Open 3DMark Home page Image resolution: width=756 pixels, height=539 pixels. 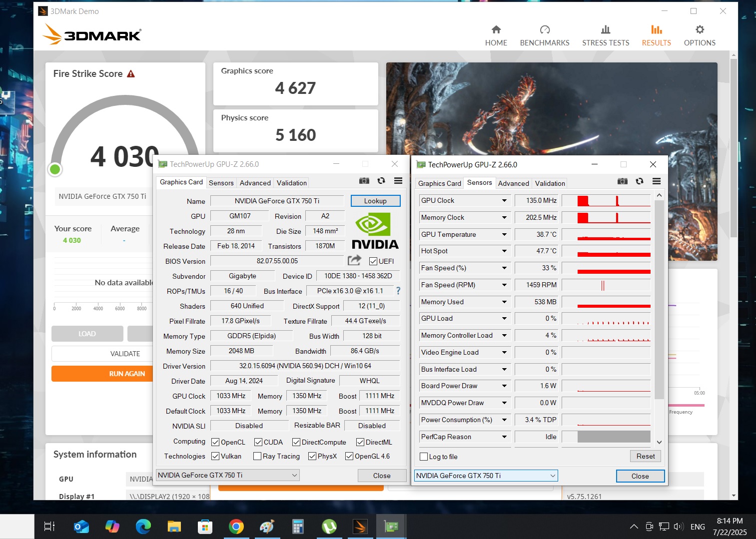[x=496, y=35]
